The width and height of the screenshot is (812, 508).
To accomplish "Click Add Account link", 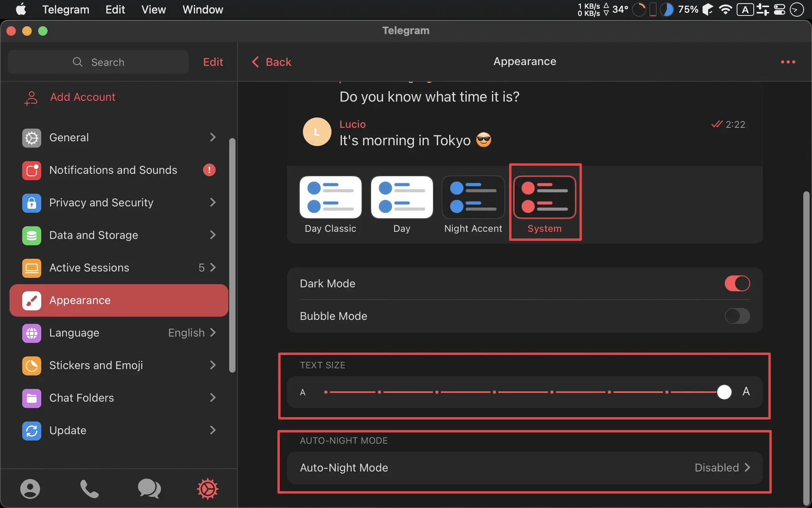I will 82,97.
